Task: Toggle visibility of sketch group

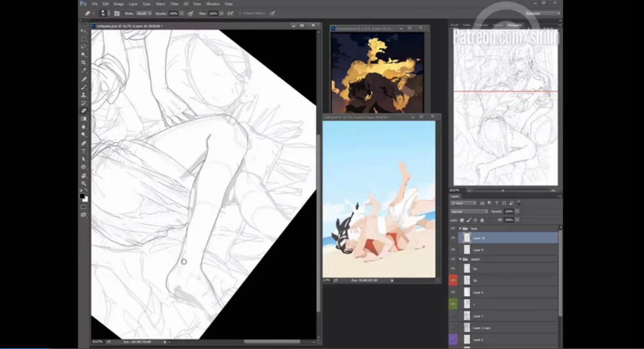Action: tap(453, 259)
